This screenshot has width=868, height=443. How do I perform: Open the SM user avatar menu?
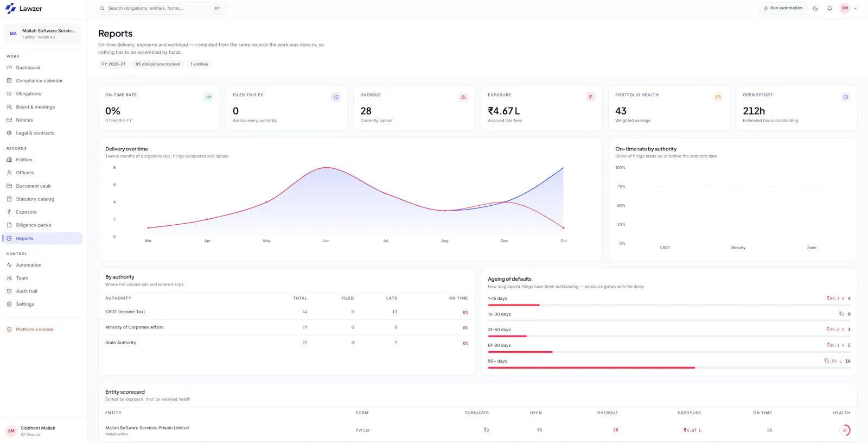(845, 8)
